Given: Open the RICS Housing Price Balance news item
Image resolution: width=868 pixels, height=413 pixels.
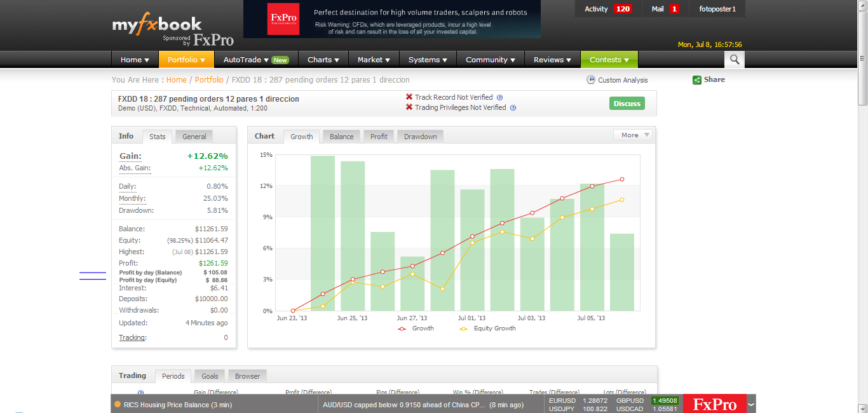Looking at the screenshot, I should click(178, 405).
